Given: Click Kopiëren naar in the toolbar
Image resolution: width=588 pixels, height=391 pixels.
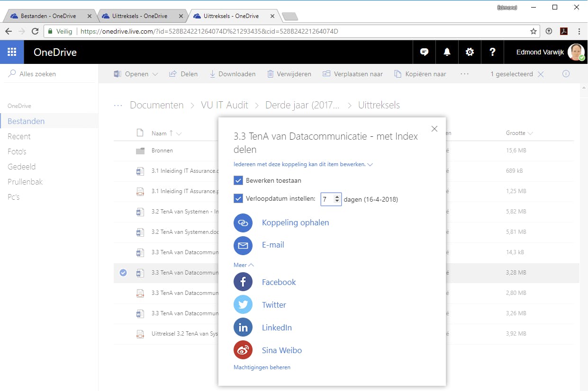Looking at the screenshot, I should click(x=420, y=74).
